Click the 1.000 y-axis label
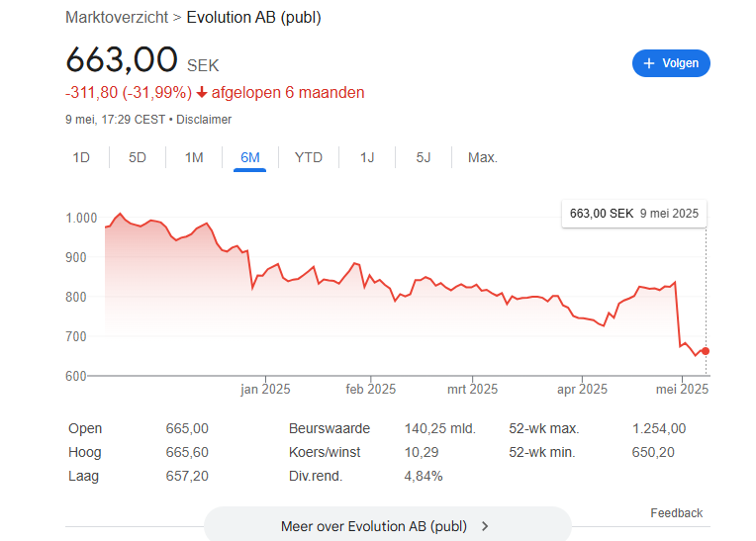 (81, 218)
